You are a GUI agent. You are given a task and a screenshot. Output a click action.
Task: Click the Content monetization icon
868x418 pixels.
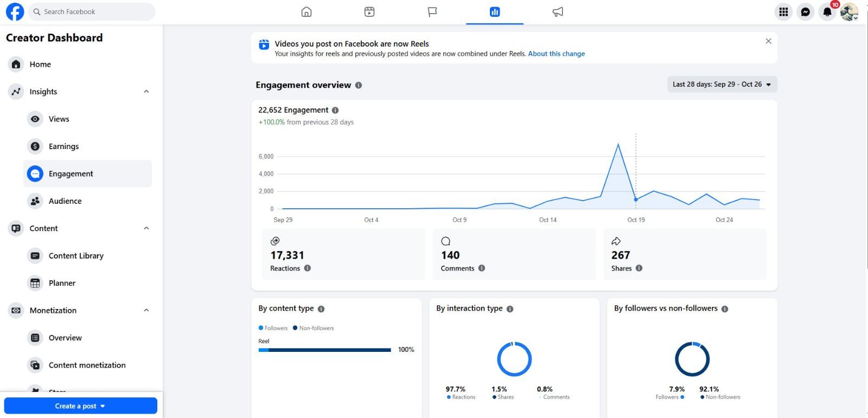tap(35, 365)
